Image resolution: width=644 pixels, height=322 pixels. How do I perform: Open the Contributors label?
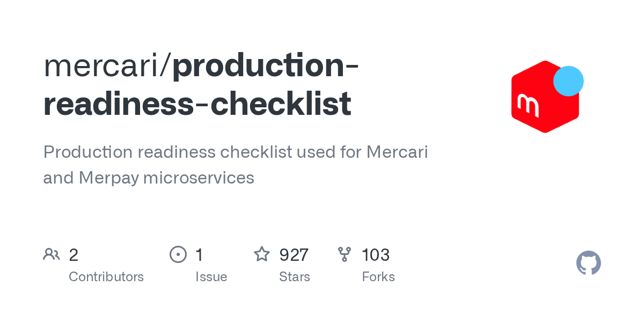coord(106,277)
